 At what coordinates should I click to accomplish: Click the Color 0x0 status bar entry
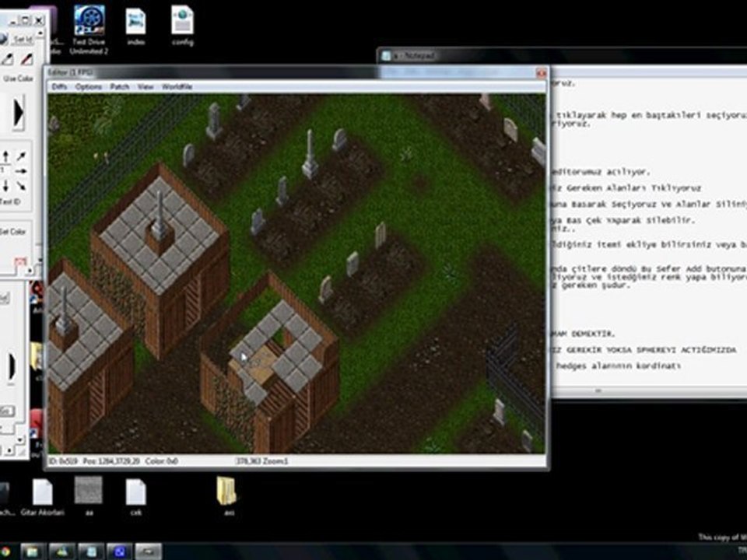pos(162,461)
